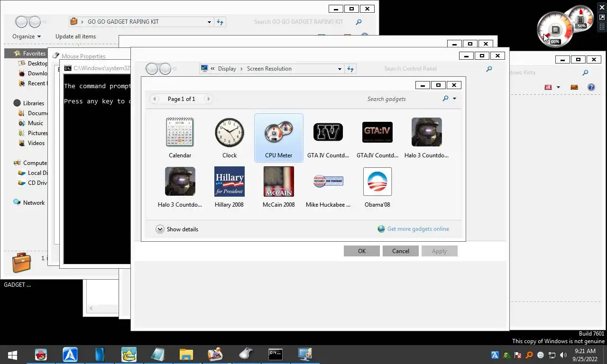This screenshot has height=364, width=607.
Task: Open view options dropdown arrow in rightmost window
Action: (558, 87)
